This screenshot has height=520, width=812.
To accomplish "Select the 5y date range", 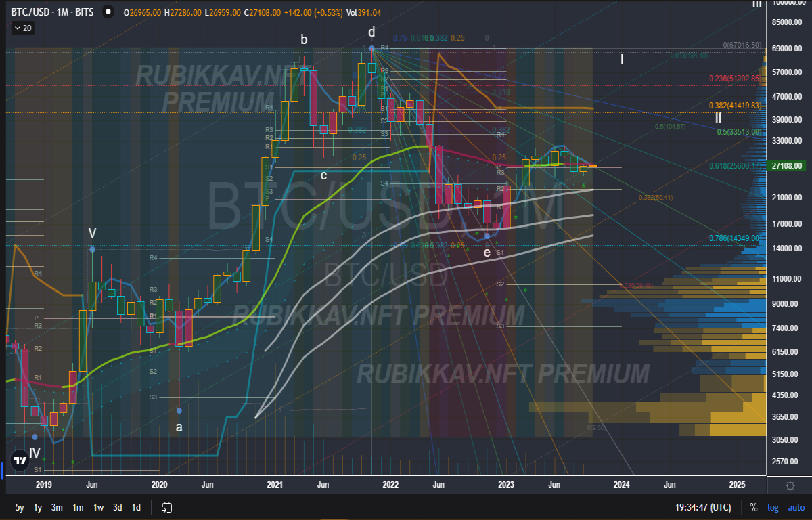I will click(x=20, y=507).
